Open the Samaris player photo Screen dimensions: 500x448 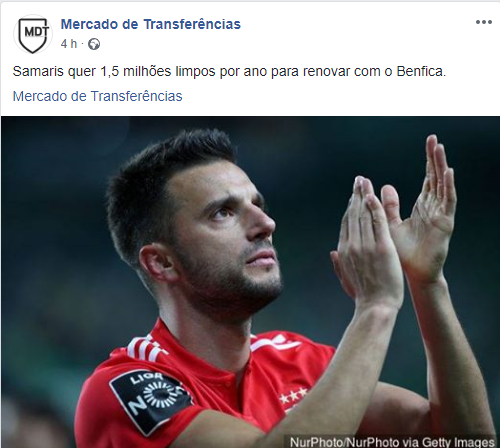250,282
